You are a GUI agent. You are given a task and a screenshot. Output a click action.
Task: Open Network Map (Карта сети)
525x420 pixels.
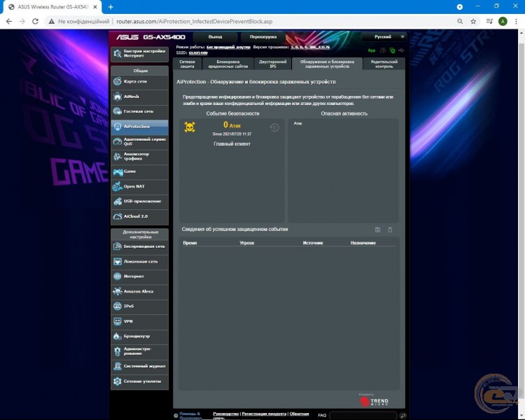(139, 81)
